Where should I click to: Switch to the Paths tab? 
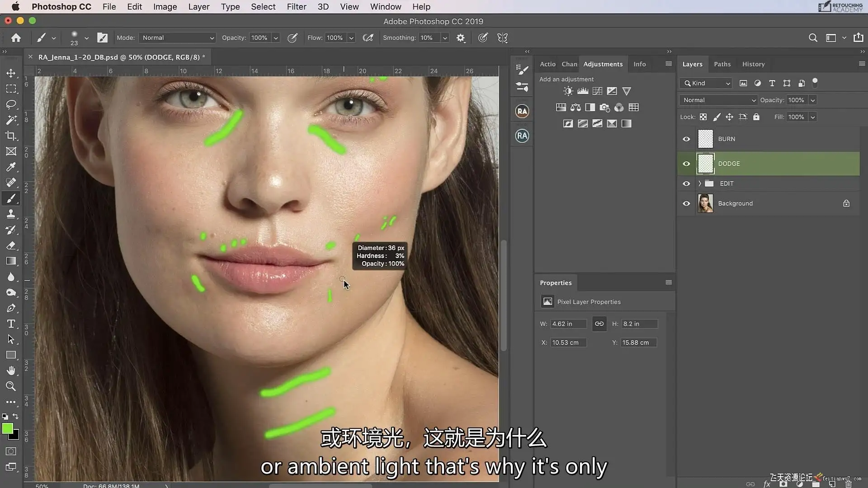pos(722,64)
